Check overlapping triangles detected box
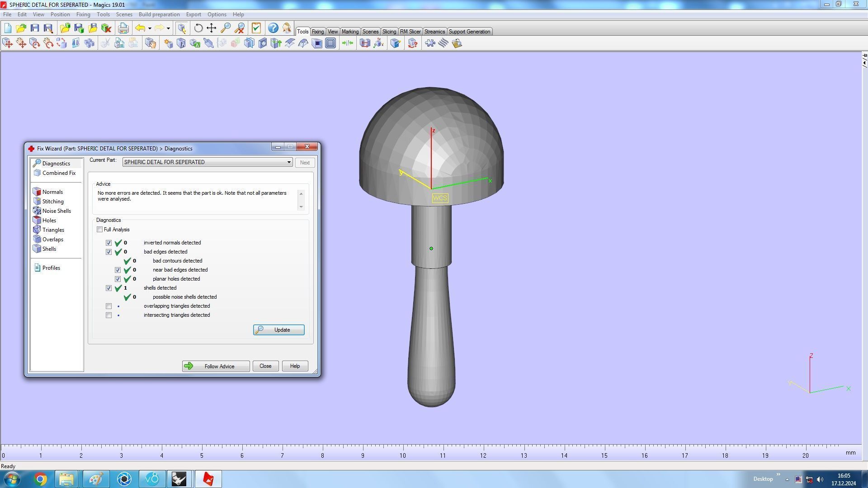The height and width of the screenshot is (488, 868). tap(108, 306)
